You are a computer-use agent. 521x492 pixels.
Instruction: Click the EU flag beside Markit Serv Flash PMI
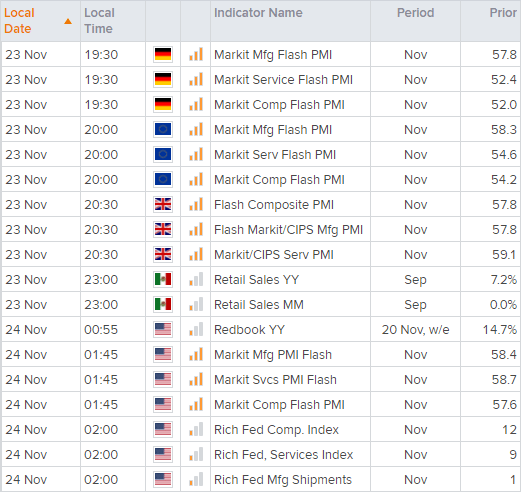tap(163, 154)
